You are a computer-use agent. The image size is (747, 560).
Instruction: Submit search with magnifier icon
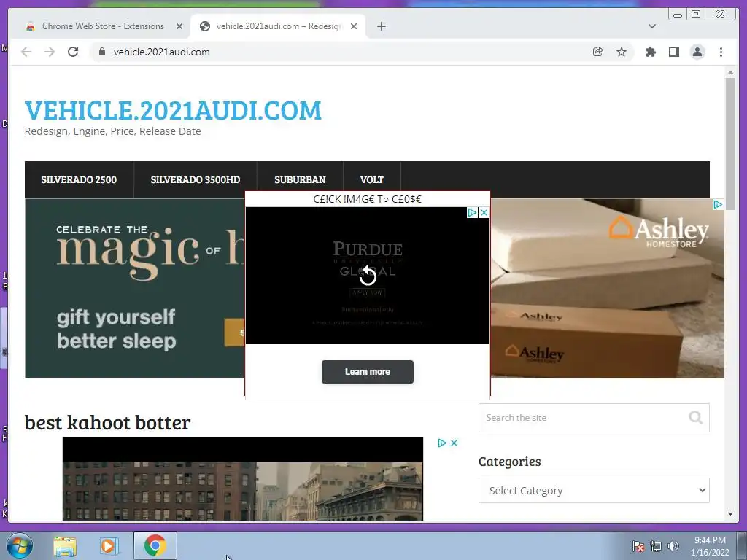pyautogui.click(x=695, y=418)
